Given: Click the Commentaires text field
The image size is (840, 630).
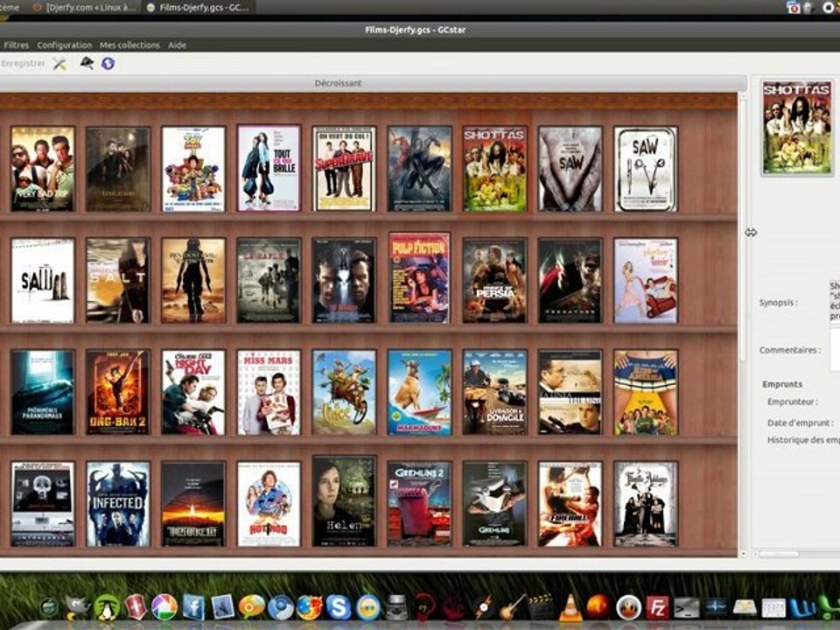Looking at the screenshot, I should point(835,350).
